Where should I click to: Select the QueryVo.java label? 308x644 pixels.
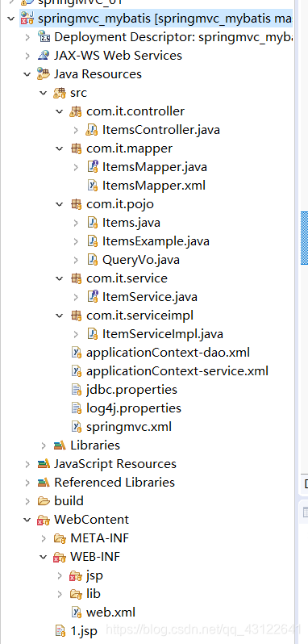tap(141, 260)
